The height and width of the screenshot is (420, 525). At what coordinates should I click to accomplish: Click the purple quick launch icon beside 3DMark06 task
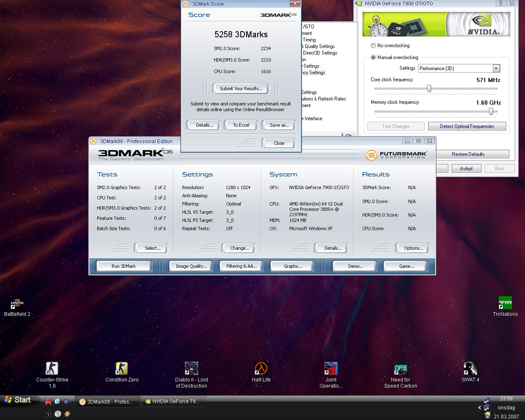tap(66, 402)
